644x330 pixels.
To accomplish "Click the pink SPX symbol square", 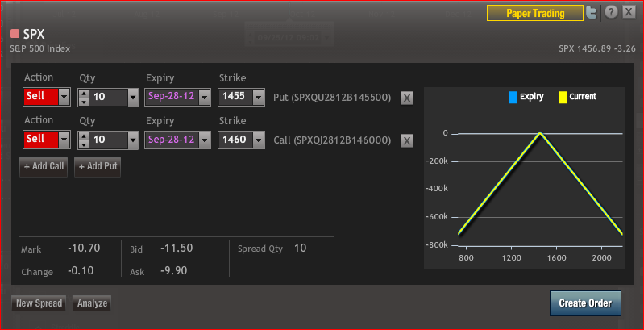I will pos(15,34).
